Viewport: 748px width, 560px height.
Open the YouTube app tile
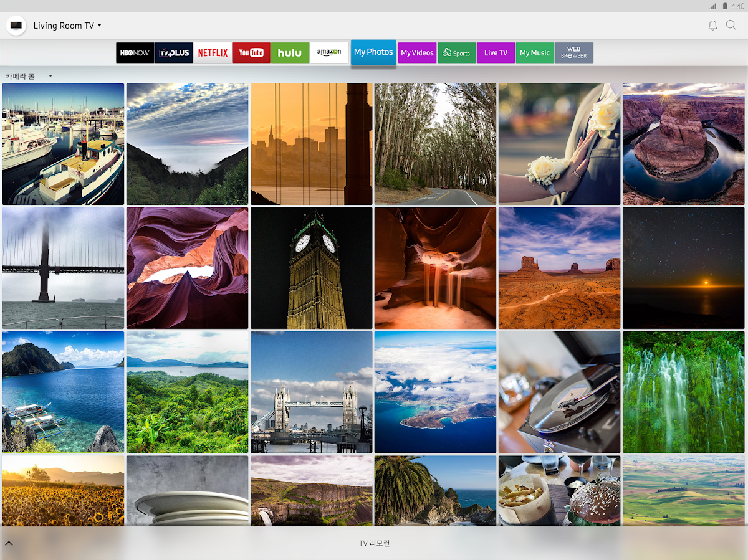click(x=251, y=53)
